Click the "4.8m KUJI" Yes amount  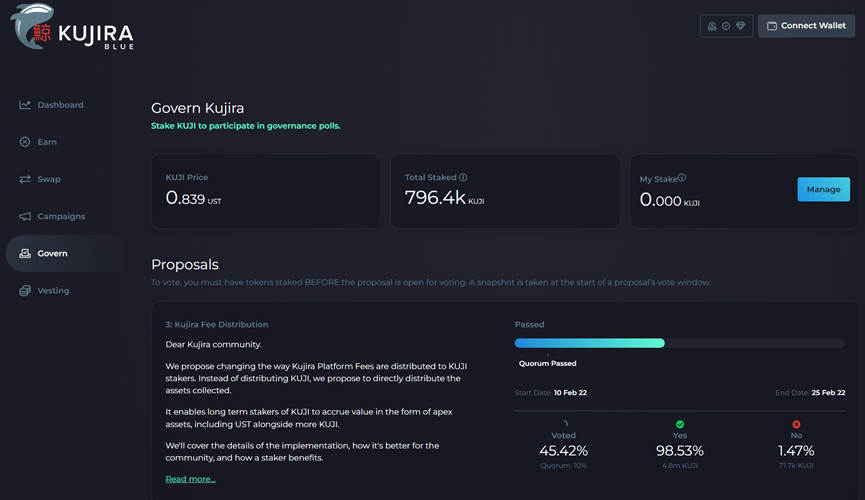(x=680, y=466)
